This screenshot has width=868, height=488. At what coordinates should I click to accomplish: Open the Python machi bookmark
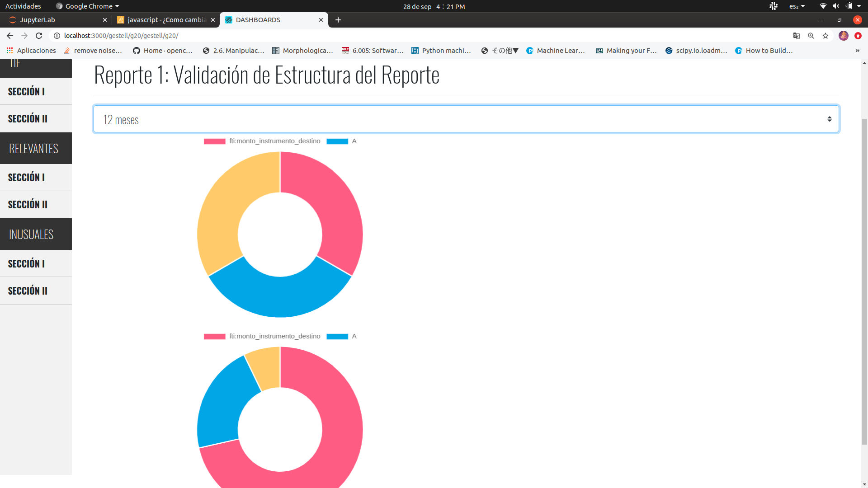441,51
